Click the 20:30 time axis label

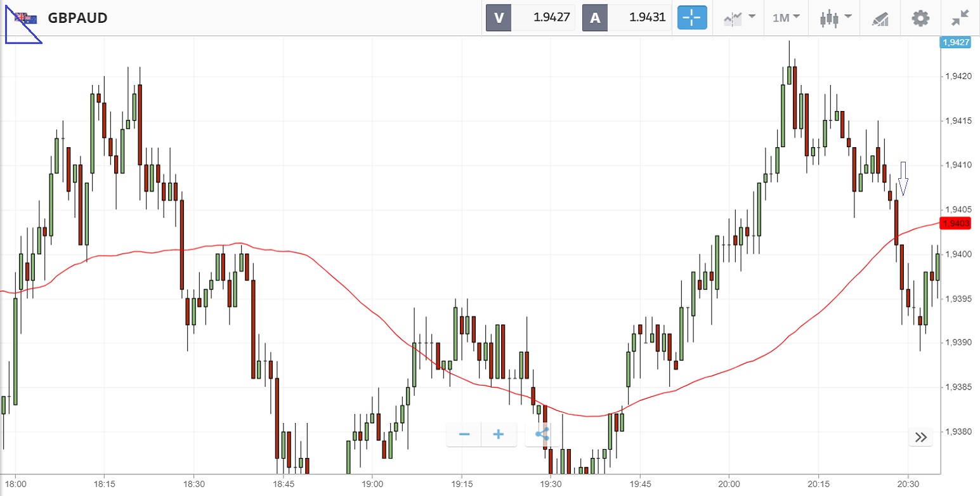click(x=908, y=483)
